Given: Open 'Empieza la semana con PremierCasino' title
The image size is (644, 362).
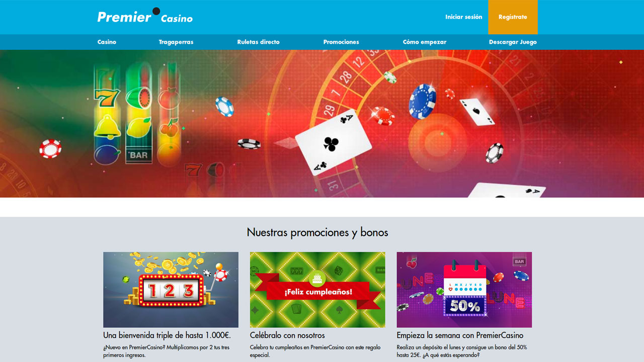Looking at the screenshot, I should 460,335.
